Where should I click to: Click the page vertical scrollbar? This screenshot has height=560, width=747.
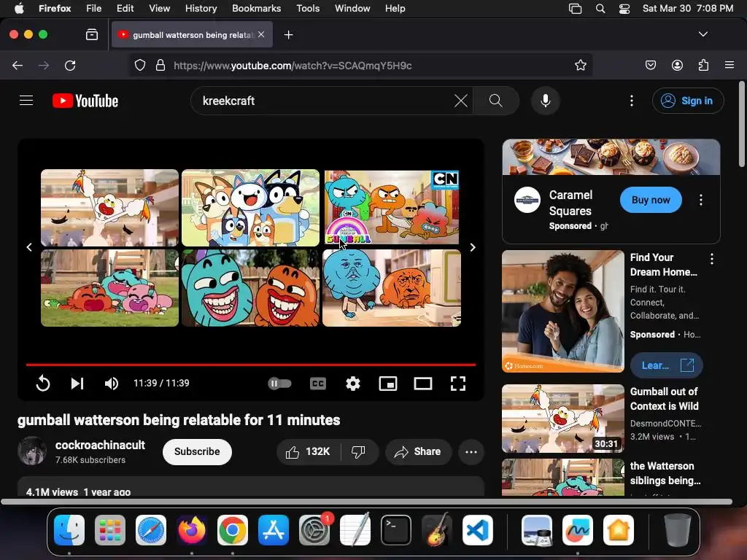pyautogui.click(x=741, y=125)
